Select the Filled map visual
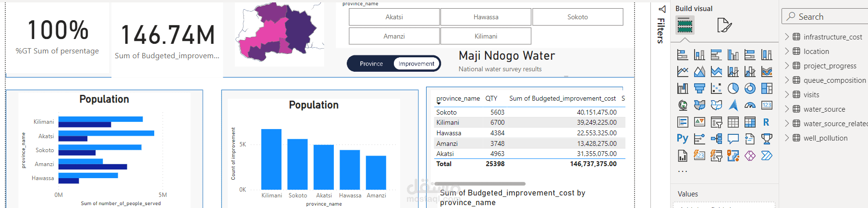This screenshot has width=868, height=208. (699, 105)
